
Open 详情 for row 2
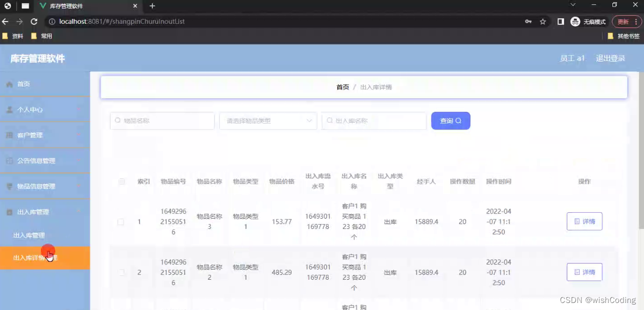pyautogui.click(x=585, y=272)
